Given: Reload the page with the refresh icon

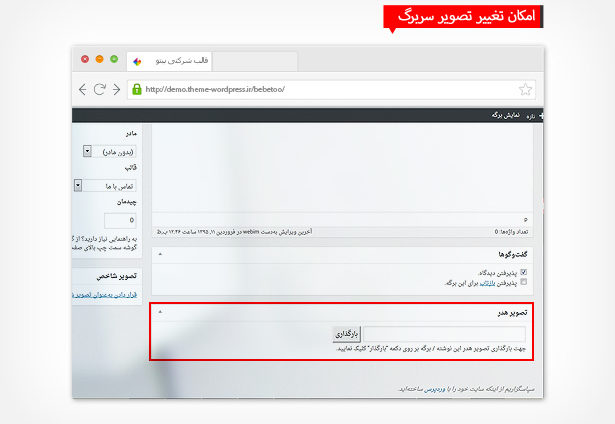Looking at the screenshot, I should pos(100,88).
